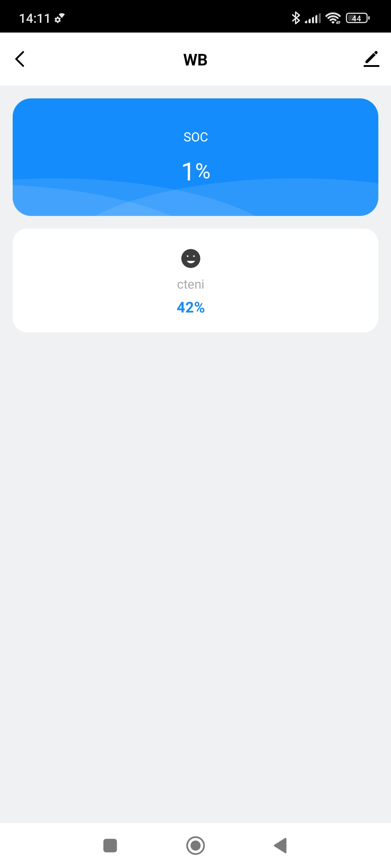Tap the battery indicator showing 44
The width and height of the screenshot is (391, 868).
click(358, 18)
